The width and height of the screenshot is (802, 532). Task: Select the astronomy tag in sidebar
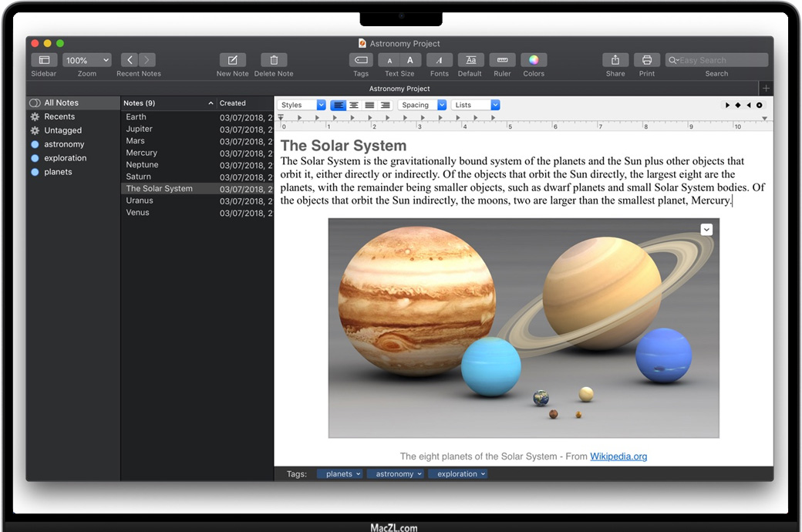pos(64,144)
